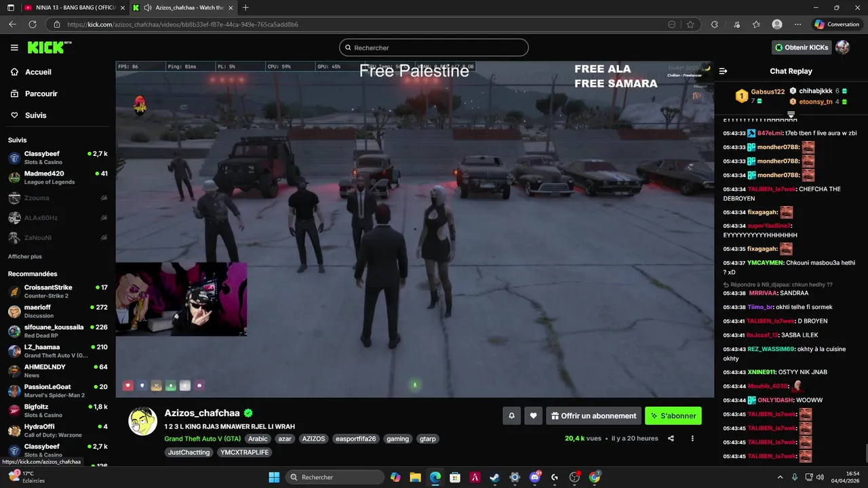Image resolution: width=868 pixels, height=488 pixels.
Task: Select offline channel Zzouma
Action: tap(58, 198)
